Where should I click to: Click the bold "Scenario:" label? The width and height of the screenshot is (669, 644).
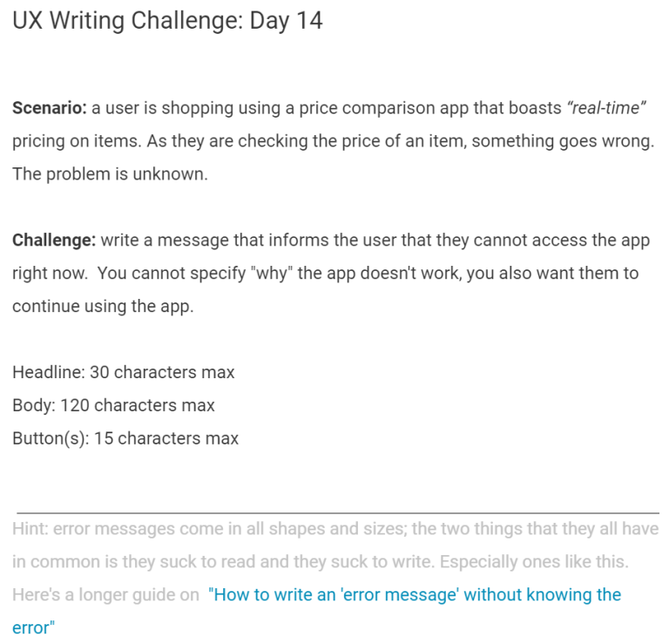coord(49,108)
